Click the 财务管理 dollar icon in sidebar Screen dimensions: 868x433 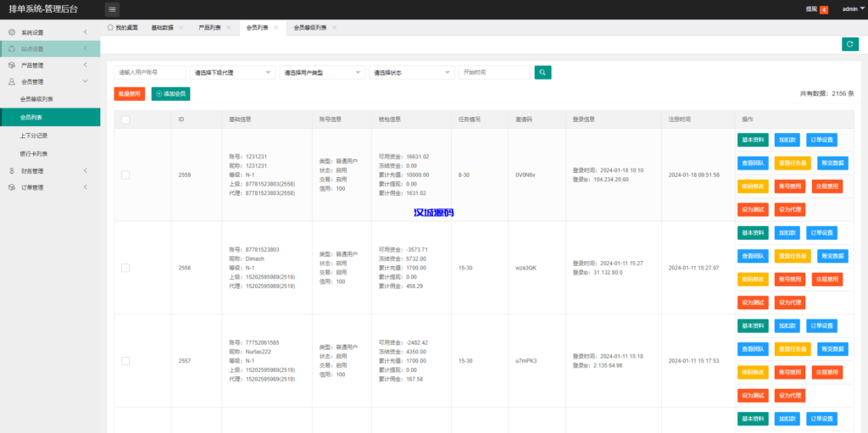(11, 171)
